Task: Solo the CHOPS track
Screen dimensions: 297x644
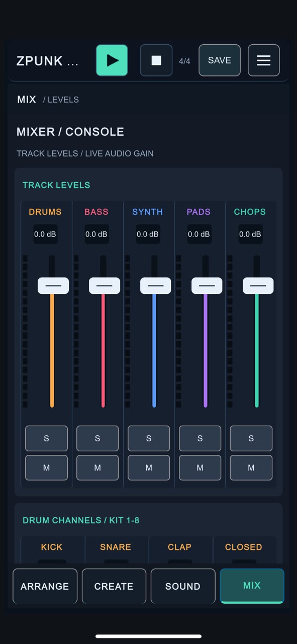Action: [251, 438]
